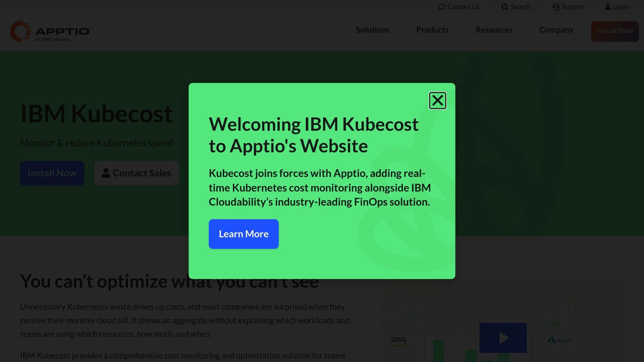Click the blue Install Now hero button
This screenshot has width=644, height=362.
52,173
